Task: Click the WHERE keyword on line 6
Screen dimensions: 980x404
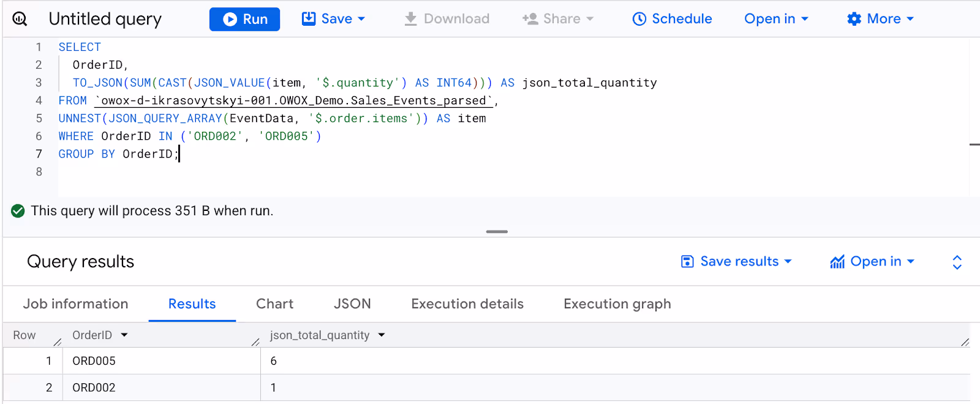Action: pyautogui.click(x=76, y=136)
